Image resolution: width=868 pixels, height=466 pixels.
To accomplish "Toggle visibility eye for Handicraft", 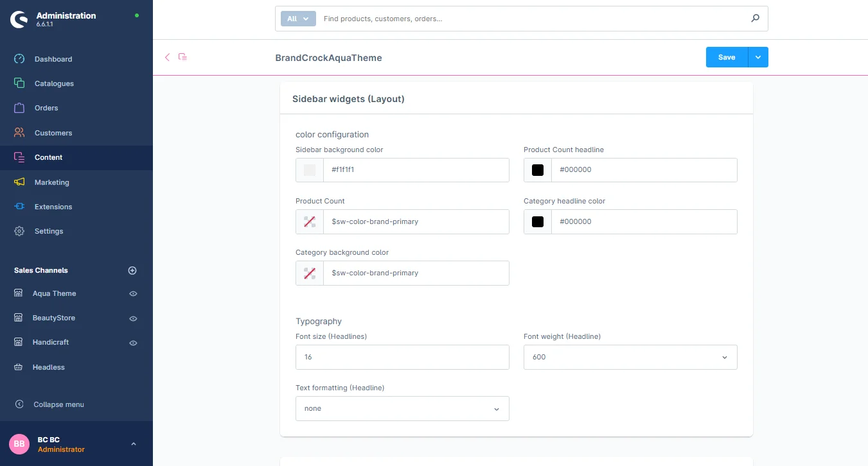I will pyautogui.click(x=133, y=343).
